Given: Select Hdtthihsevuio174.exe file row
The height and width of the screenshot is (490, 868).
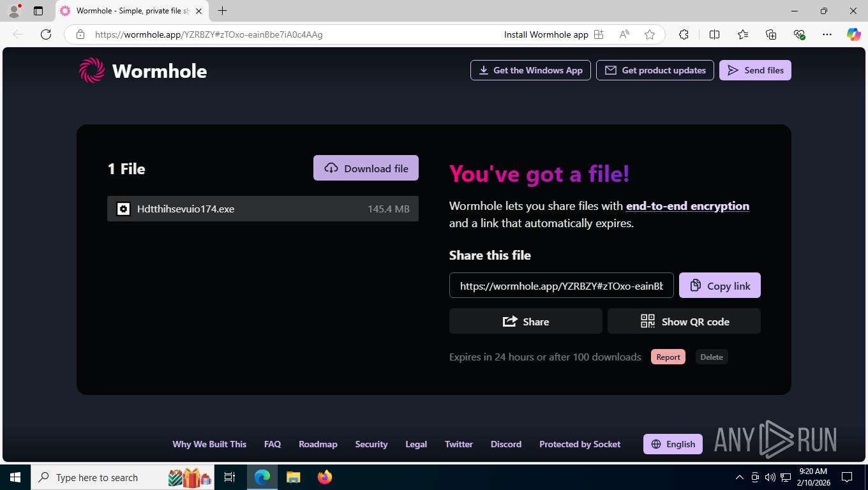Looking at the screenshot, I should click(x=263, y=209).
